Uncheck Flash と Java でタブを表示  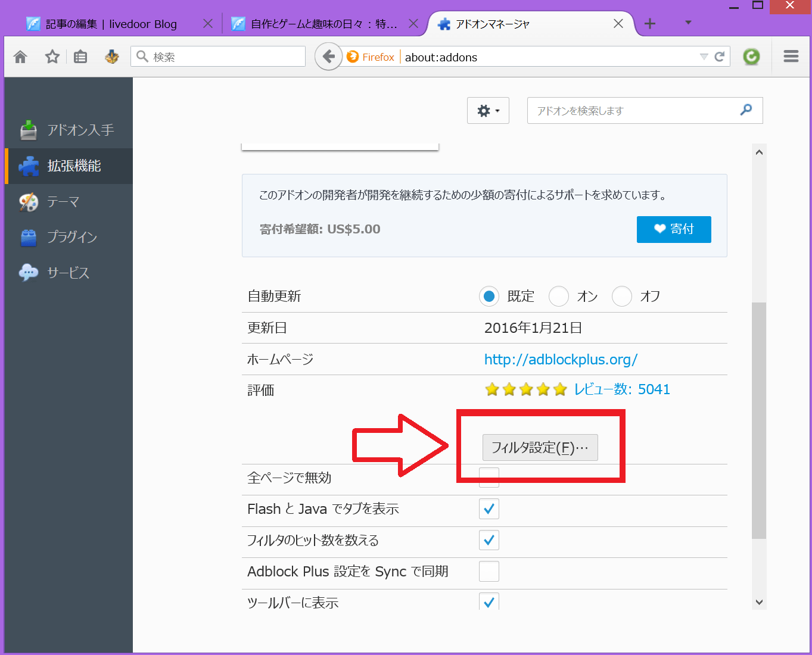tap(489, 509)
